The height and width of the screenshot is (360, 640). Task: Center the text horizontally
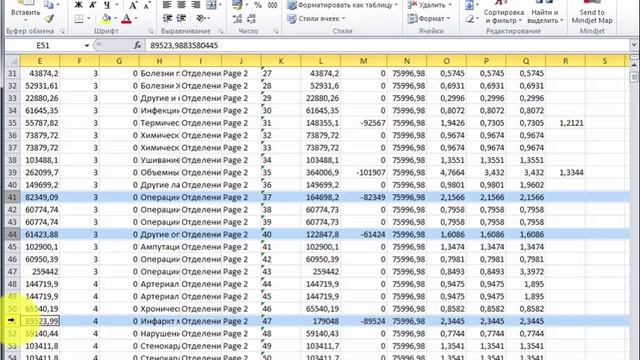point(181,5)
